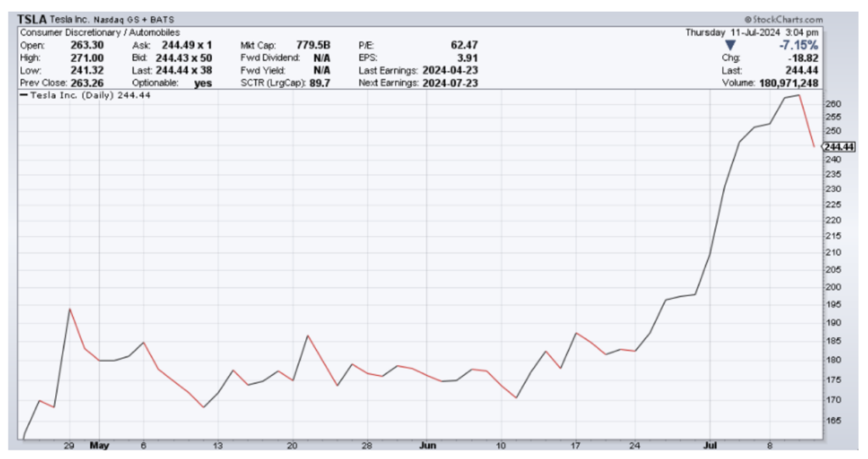
Task: Click the Chg value -18.82
Action: 804,58
